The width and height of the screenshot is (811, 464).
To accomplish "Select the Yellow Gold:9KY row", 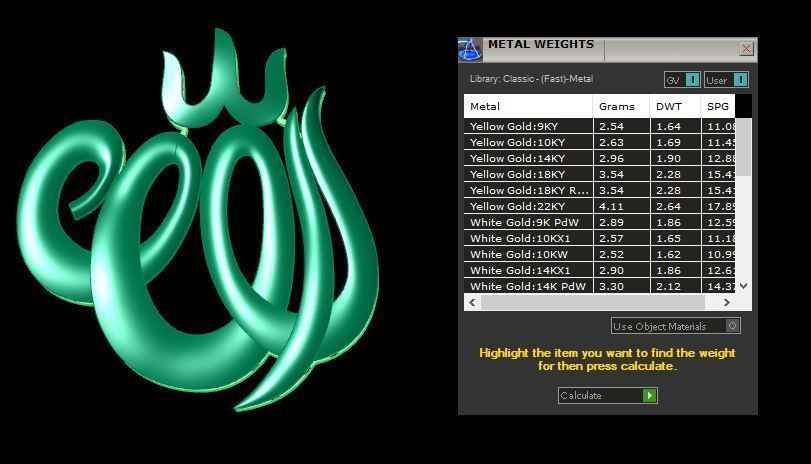I will point(599,126).
